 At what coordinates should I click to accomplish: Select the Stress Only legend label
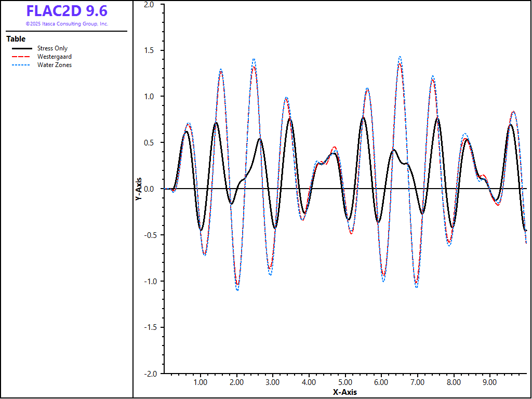click(52, 48)
